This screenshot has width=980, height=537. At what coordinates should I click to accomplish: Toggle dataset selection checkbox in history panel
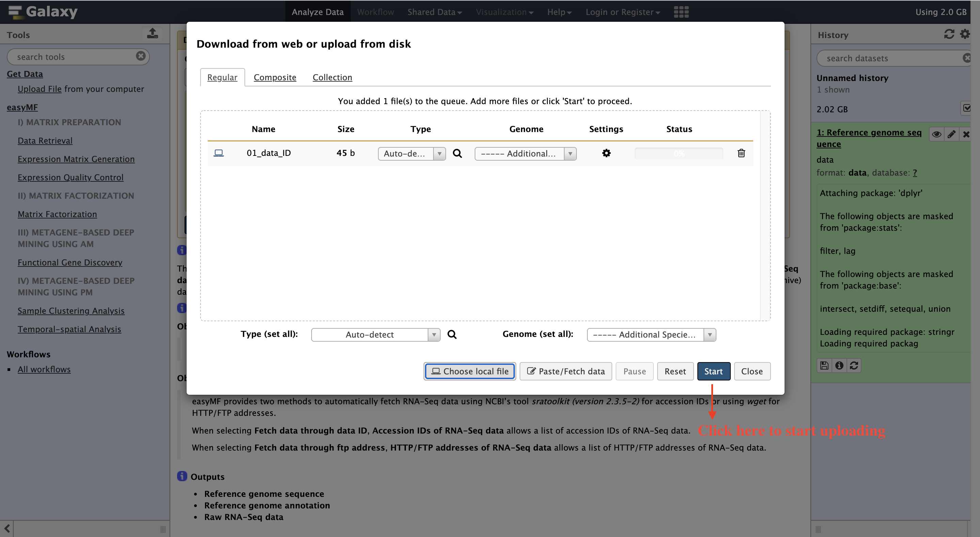tap(966, 108)
